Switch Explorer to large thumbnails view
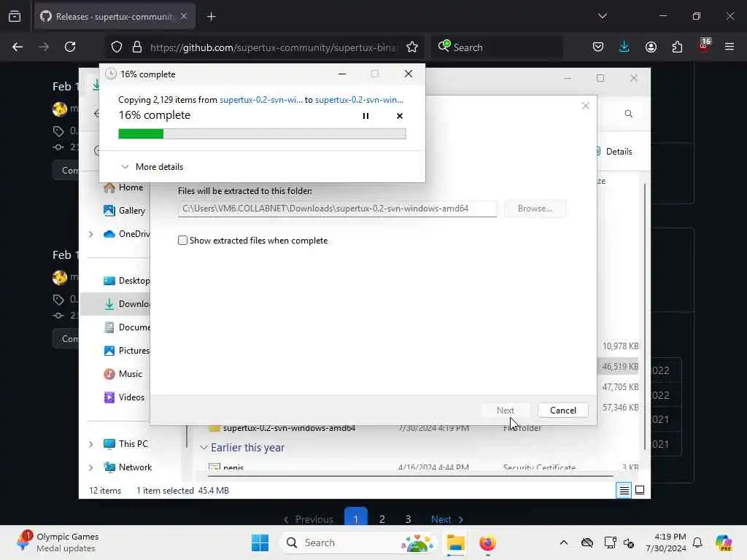Image resolution: width=747 pixels, height=560 pixels. [x=639, y=490]
